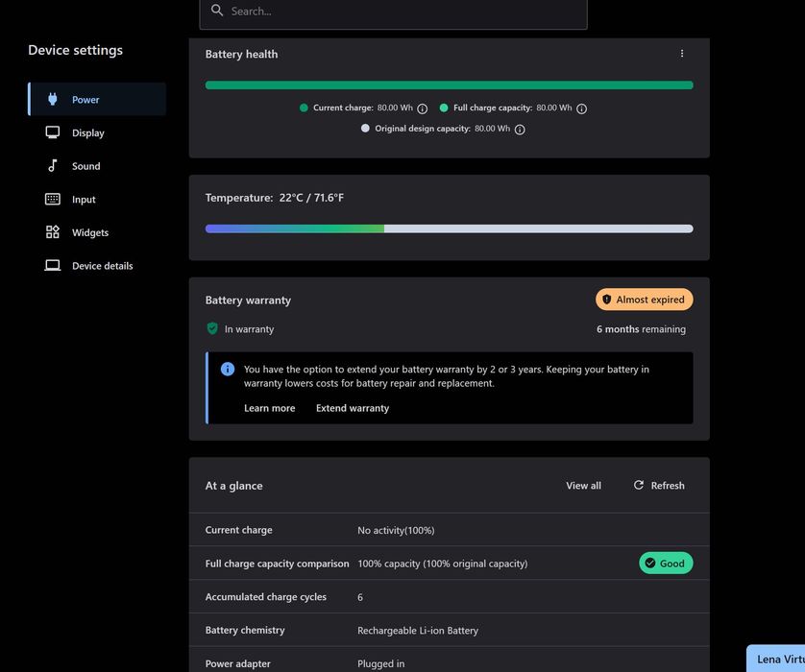The width and height of the screenshot is (805, 672).
Task: Click the Widgets grid icon
Action: click(53, 232)
